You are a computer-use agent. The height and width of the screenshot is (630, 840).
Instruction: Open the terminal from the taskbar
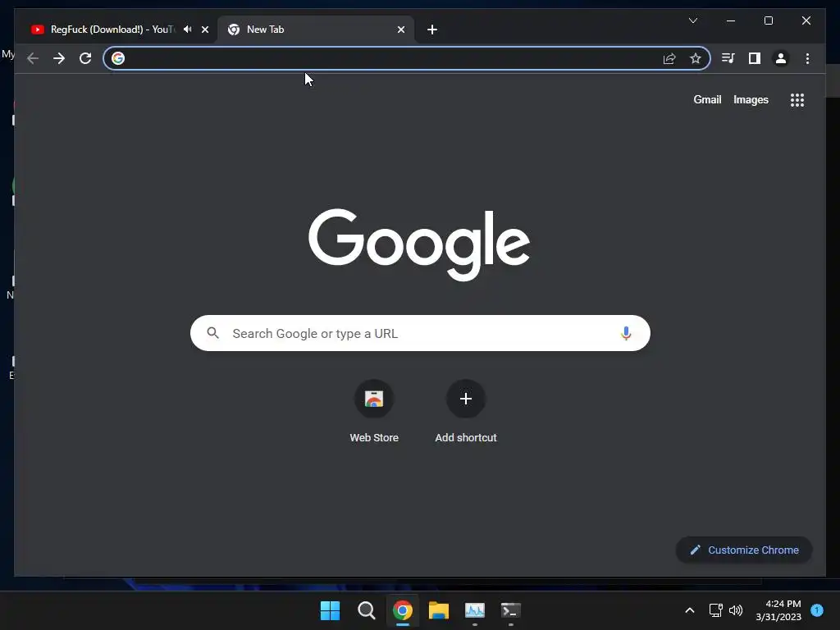click(x=510, y=610)
